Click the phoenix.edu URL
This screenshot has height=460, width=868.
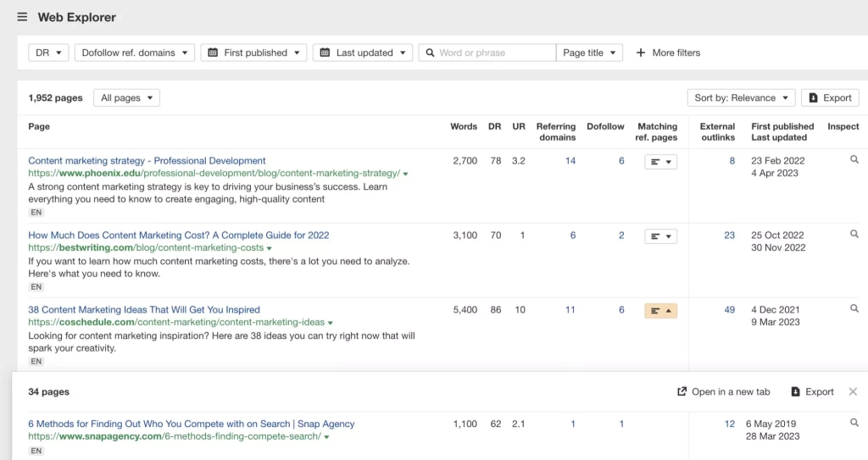tap(214, 174)
